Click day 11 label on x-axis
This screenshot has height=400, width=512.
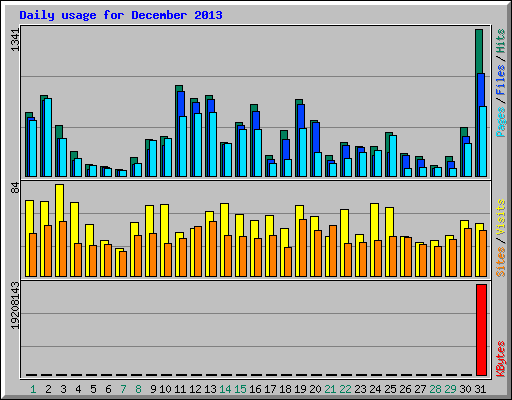[x=180, y=389]
